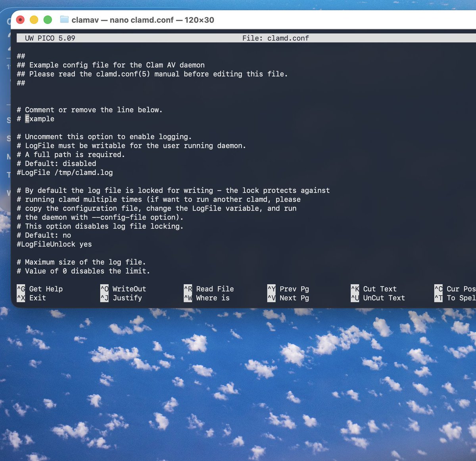This screenshot has width=476, height=461.
Task: Click the ^U UnCut Text shortcut
Action: coord(378,298)
